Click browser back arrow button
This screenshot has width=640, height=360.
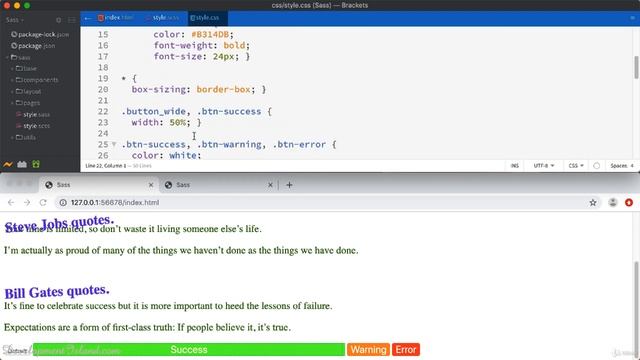point(11,202)
